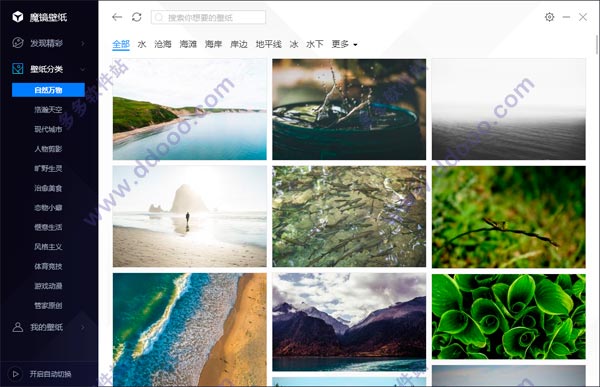600x387 pixels.
Task: Open the green curled leaves wallpaper
Action: pyautogui.click(x=509, y=317)
